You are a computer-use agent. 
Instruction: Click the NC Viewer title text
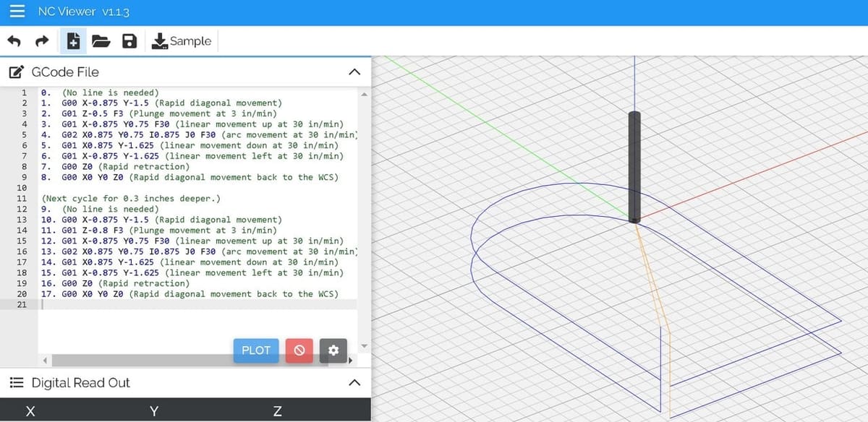pyautogui.click(x=84, y=12)
